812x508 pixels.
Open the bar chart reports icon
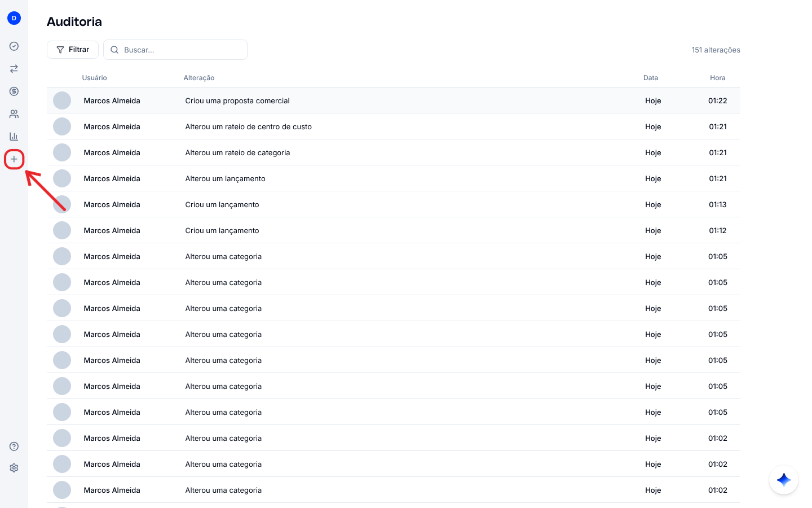pyautogui.click(x=14, y=137)
